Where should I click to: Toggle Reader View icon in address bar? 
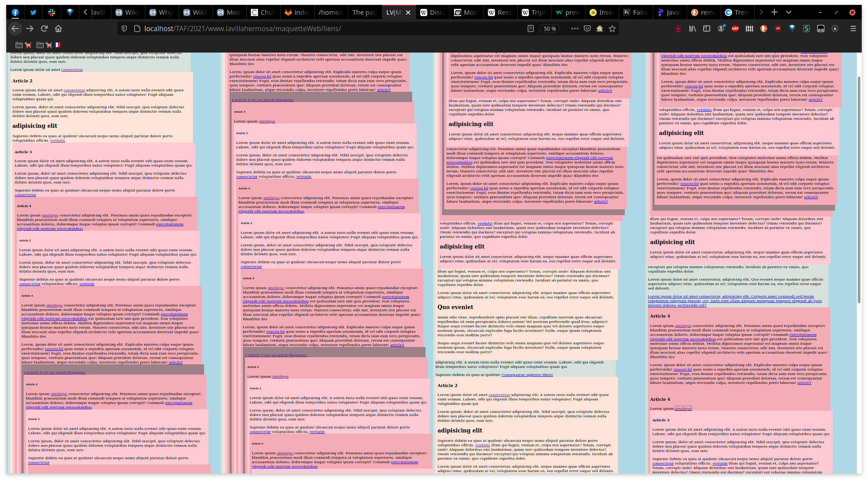530,29
